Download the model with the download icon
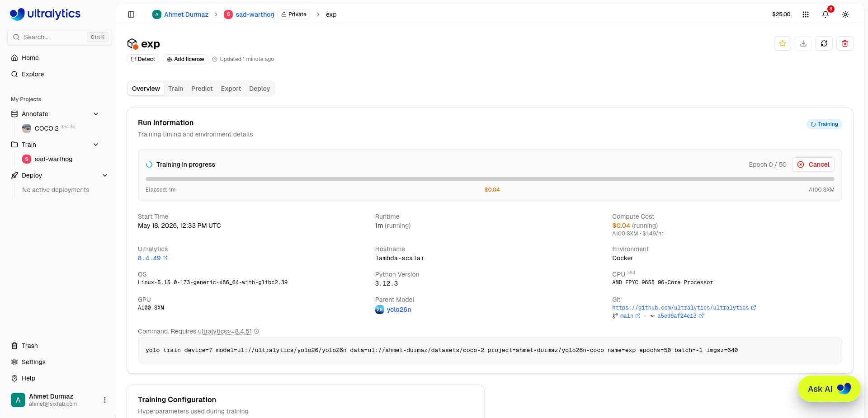868x418 pixels. (803, 43)
